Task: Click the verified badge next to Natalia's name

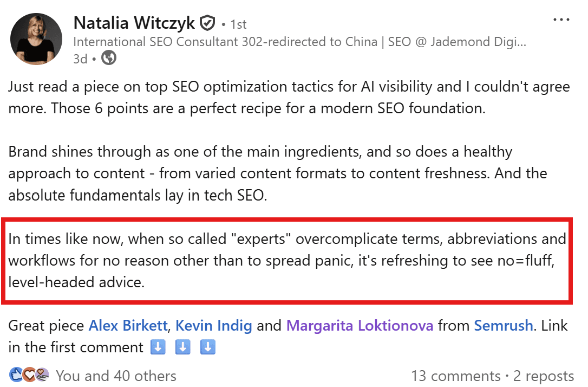Action: coord(207,23)
